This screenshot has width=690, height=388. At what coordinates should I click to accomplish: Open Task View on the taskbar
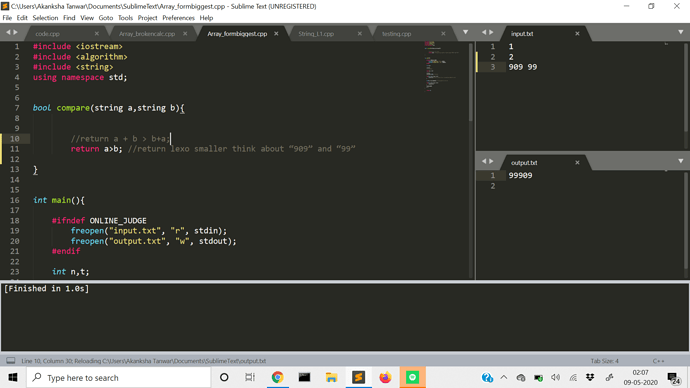click(x=250, y=377)
